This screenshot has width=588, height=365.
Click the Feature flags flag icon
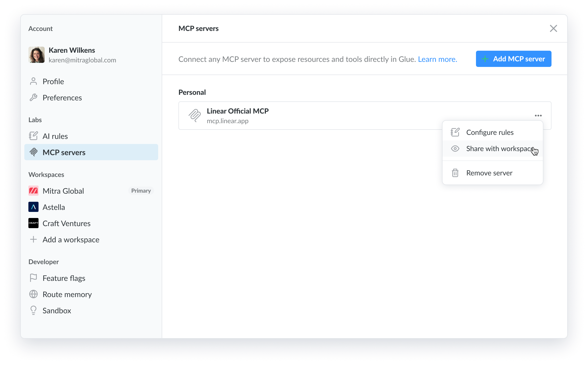point(33,278)
